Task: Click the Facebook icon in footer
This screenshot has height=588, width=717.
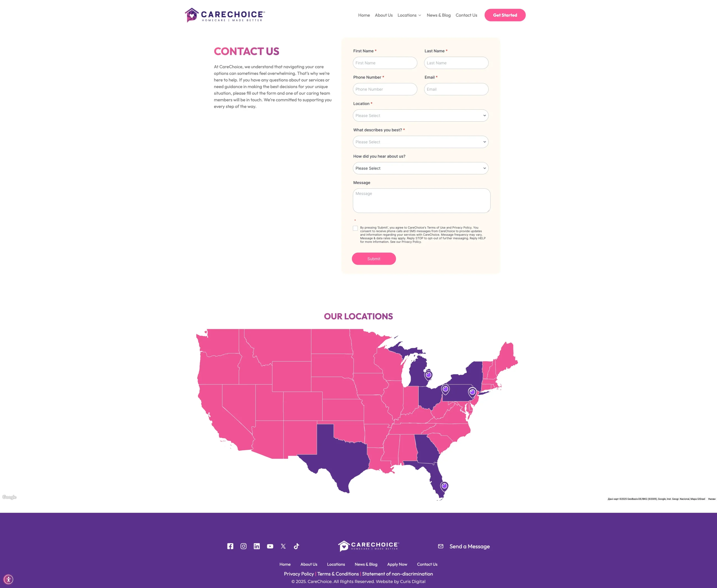Action: [230, 546]
